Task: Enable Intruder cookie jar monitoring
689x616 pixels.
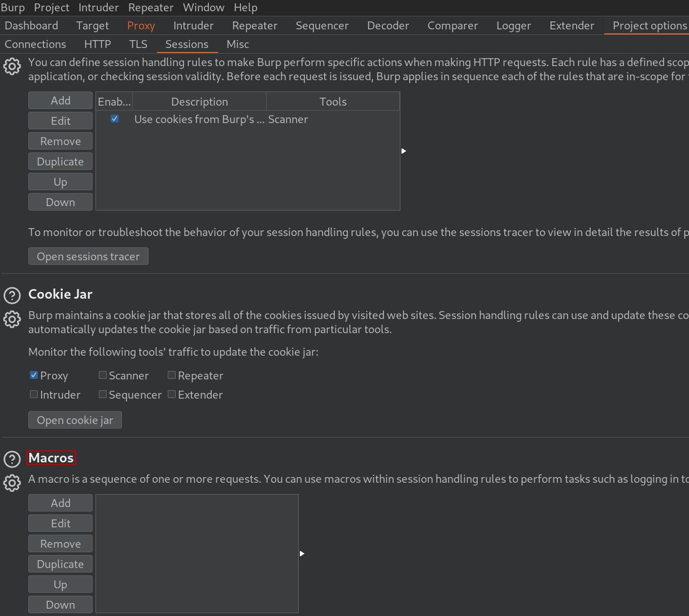Action: 34,394
